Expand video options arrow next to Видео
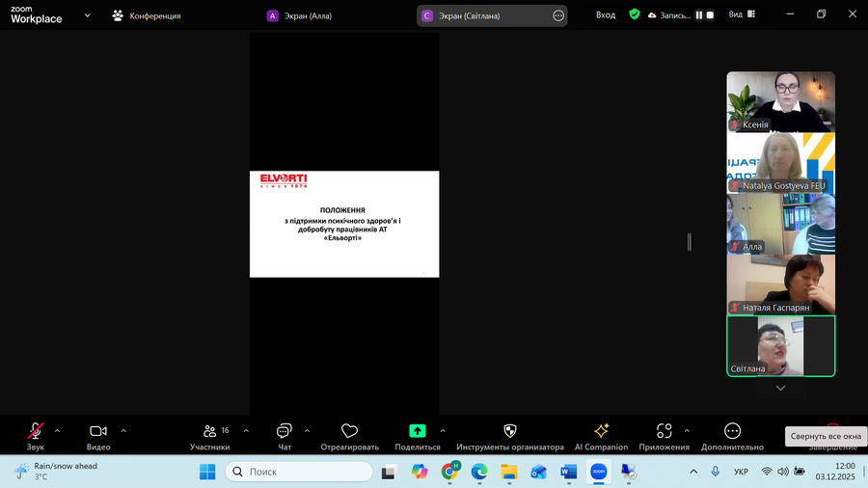 coord(123,430)
